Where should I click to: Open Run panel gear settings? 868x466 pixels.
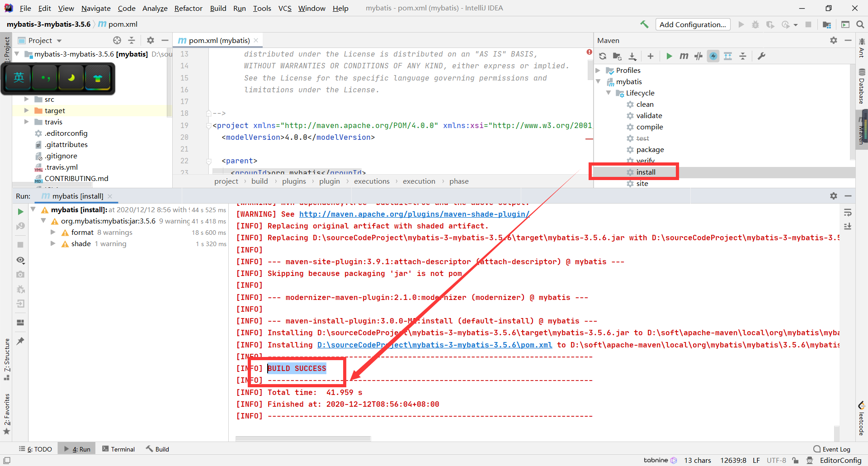coord(834,196)
